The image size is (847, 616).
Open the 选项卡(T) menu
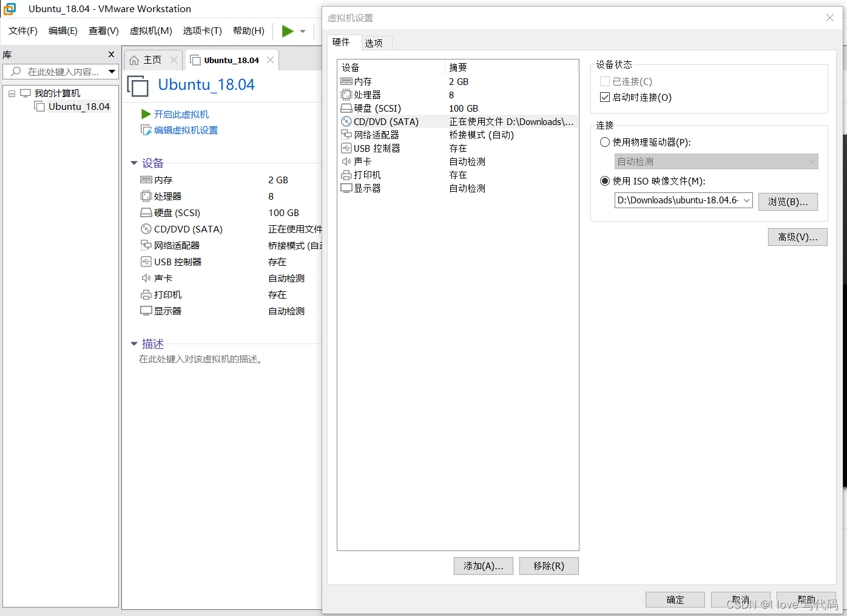click(203, 31)
